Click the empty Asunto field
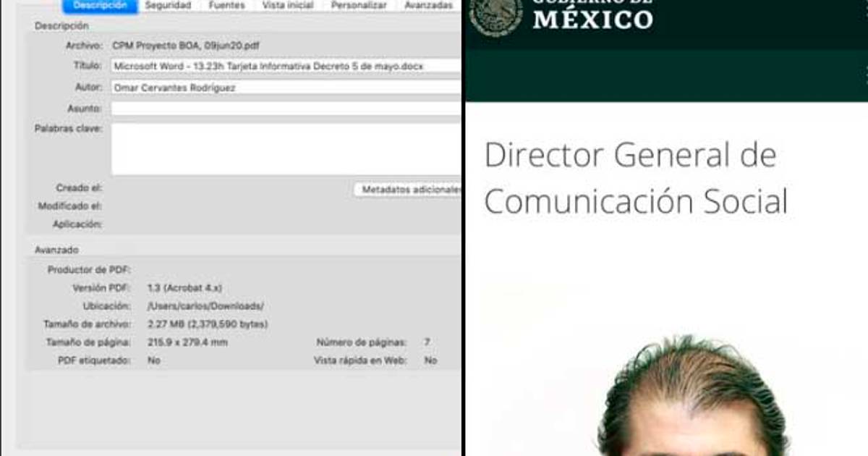This screenshot has width=868, height=456. pos(285,109)
